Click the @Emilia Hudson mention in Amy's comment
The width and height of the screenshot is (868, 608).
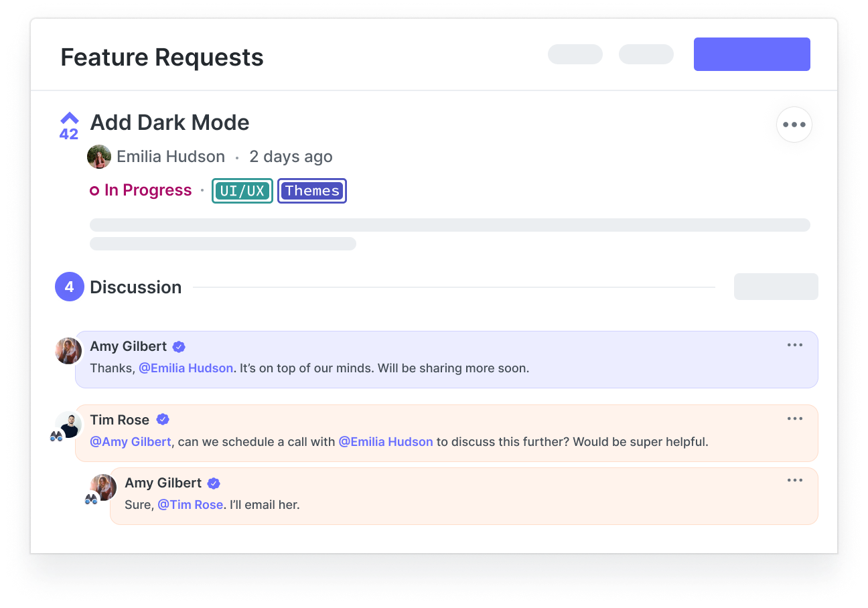(x=186, y=368)
